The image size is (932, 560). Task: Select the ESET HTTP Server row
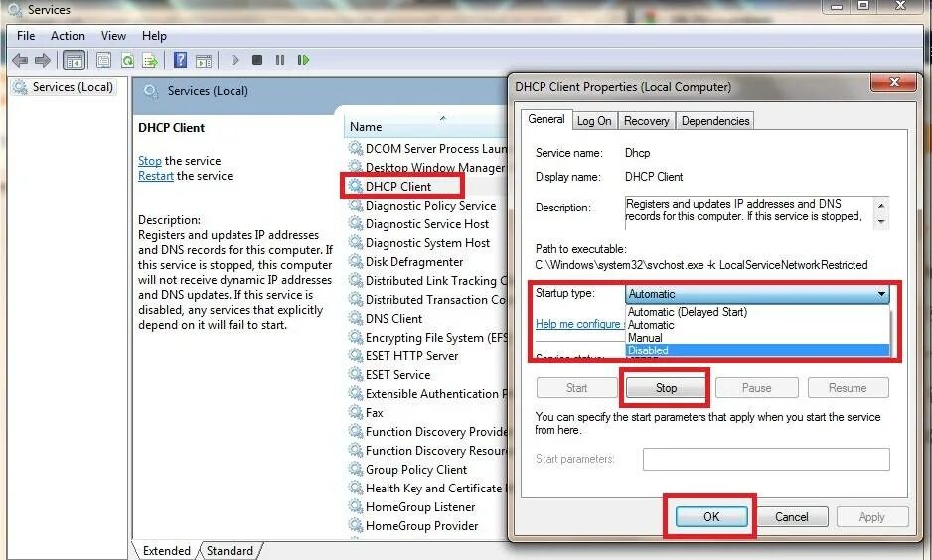(x=427, y=356)
